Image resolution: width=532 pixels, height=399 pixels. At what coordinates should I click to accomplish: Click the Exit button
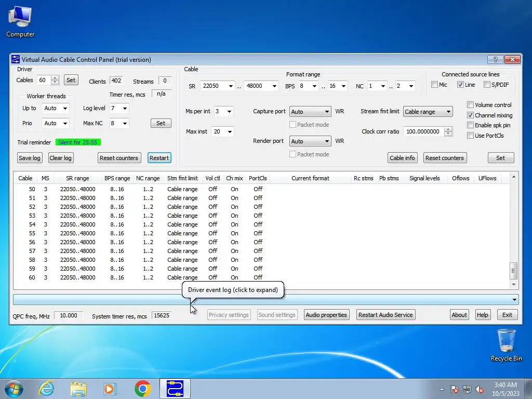coord(507,315)
